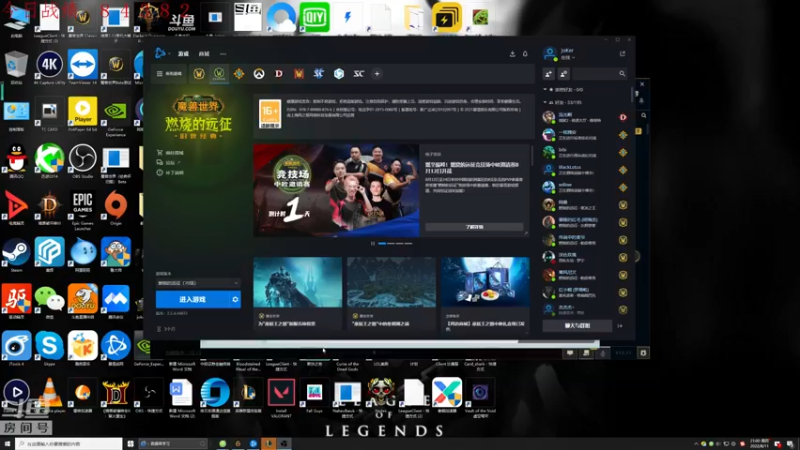Screen dimensions: 800x450
Task: Select the World of Warcraft game icon
Action: click(199, 73)
